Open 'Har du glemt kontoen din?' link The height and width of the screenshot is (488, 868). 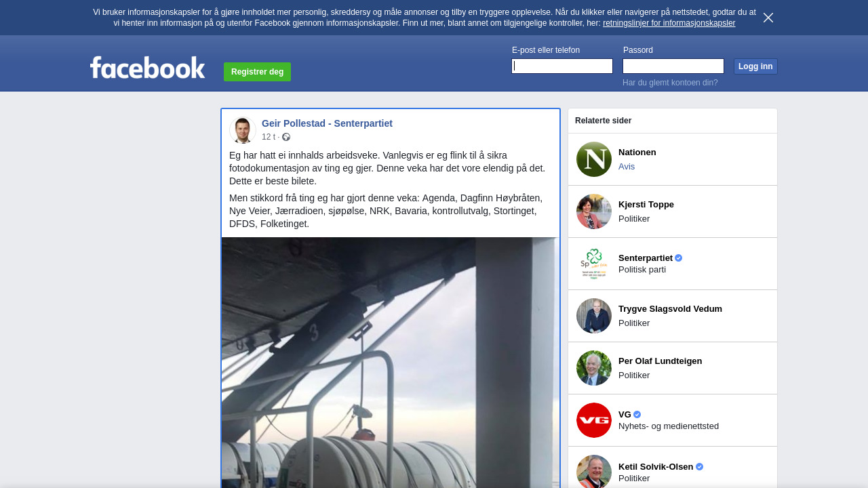pyautogui.click(x=670, y=83)
